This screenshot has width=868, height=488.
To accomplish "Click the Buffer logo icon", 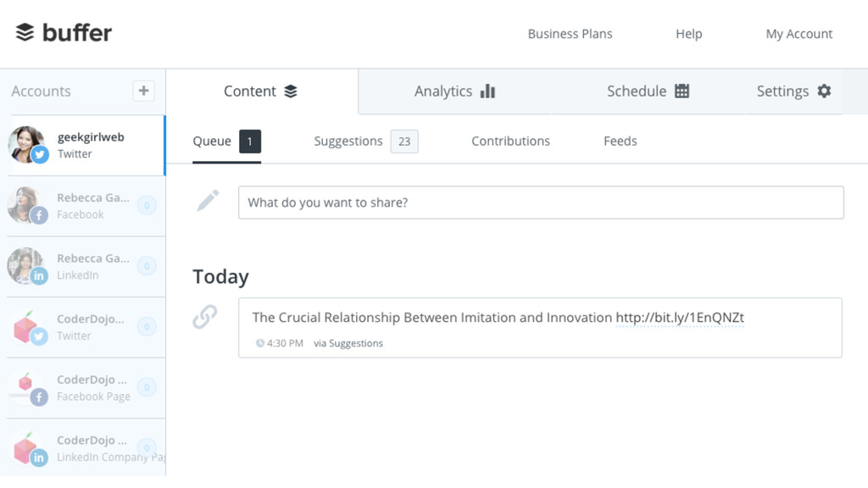I will 25,32.
